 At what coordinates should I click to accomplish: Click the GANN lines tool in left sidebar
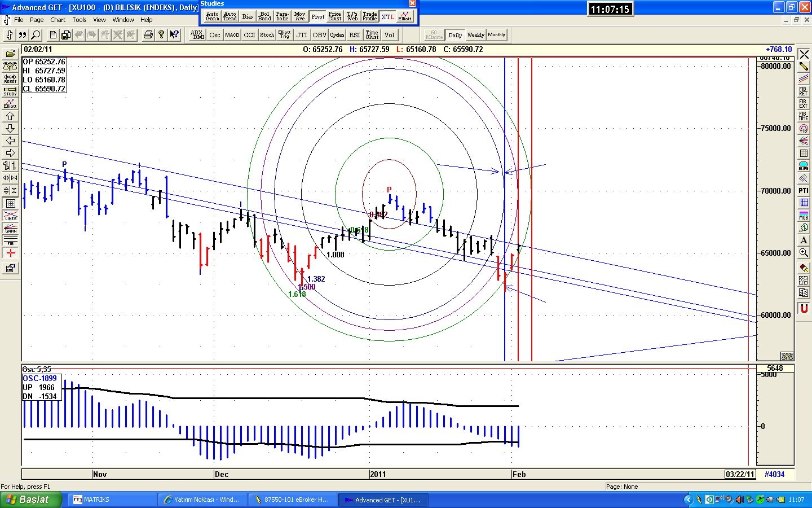click(x=10, y=228)
